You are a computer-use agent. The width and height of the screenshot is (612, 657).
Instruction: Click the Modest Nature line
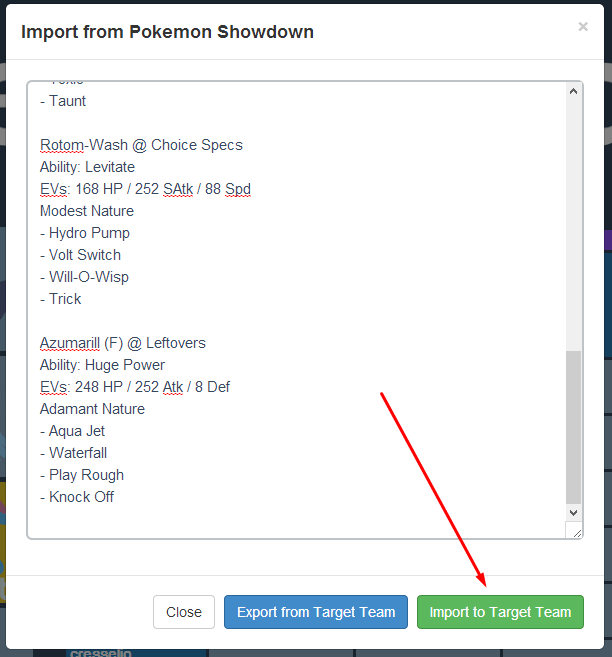pyautogui.click(x=87, y=211)
